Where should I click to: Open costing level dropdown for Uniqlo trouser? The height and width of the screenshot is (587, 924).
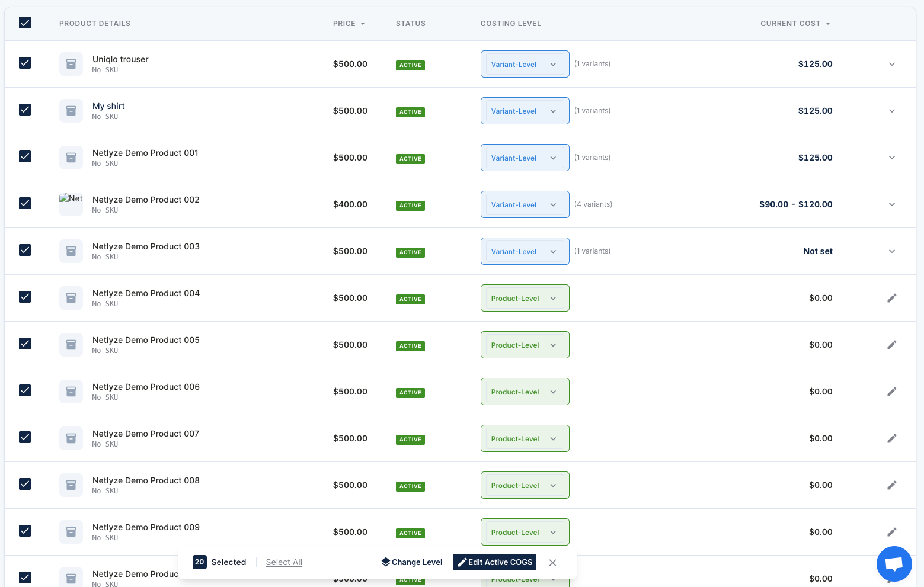(525, 64)
